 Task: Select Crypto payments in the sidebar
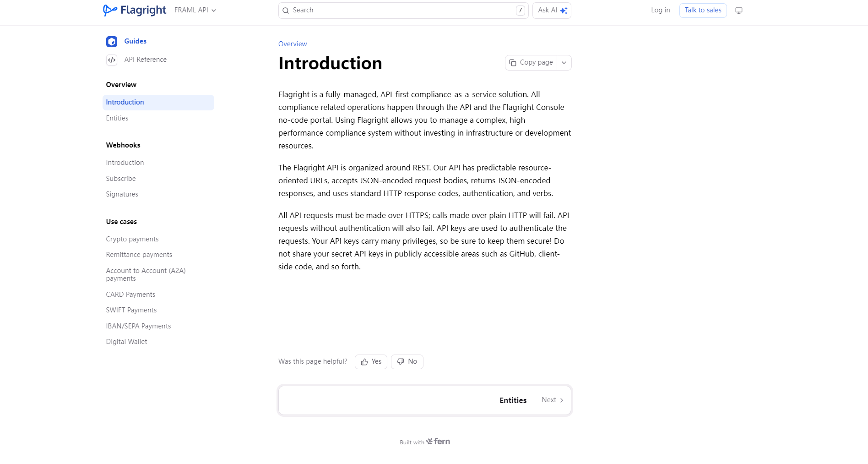(132, 239)
